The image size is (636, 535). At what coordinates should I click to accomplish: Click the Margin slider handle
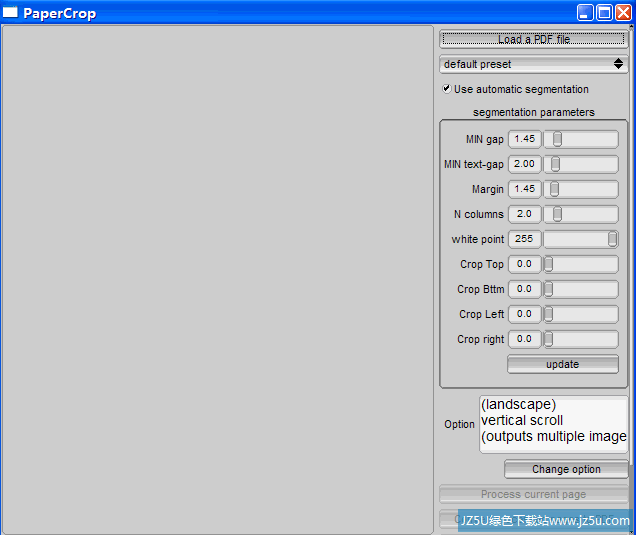coord(554,189)
